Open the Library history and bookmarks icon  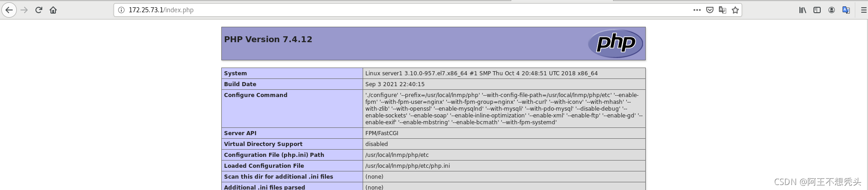(x=803, y=10)
